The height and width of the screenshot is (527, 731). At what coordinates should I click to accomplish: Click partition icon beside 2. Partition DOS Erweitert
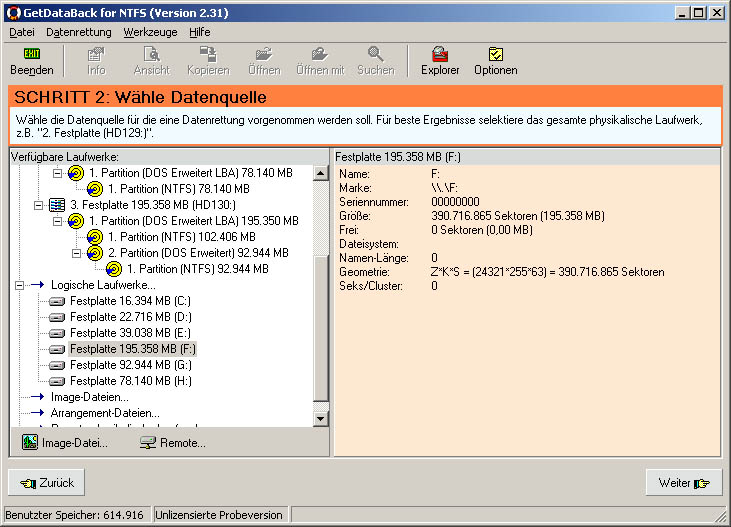95,253
